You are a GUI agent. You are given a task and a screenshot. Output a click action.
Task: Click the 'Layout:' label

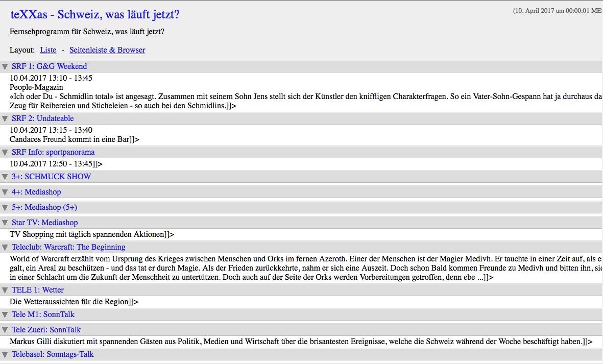(22, 50)
